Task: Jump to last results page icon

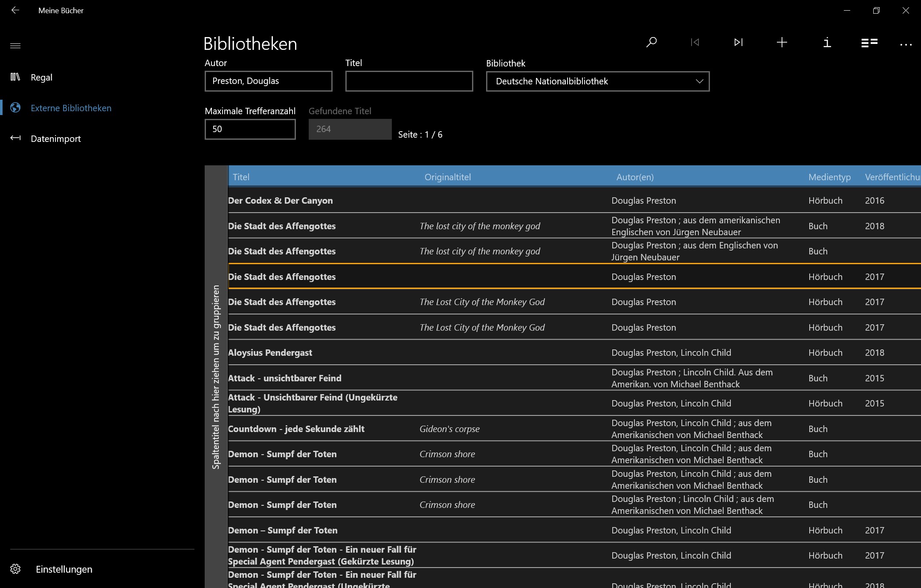Action: [739, 42]
